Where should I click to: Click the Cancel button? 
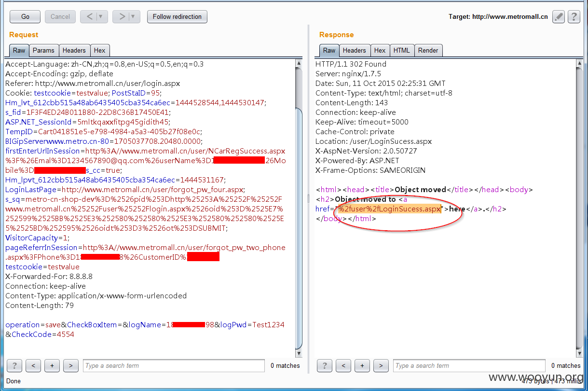(x=60, y=16)
